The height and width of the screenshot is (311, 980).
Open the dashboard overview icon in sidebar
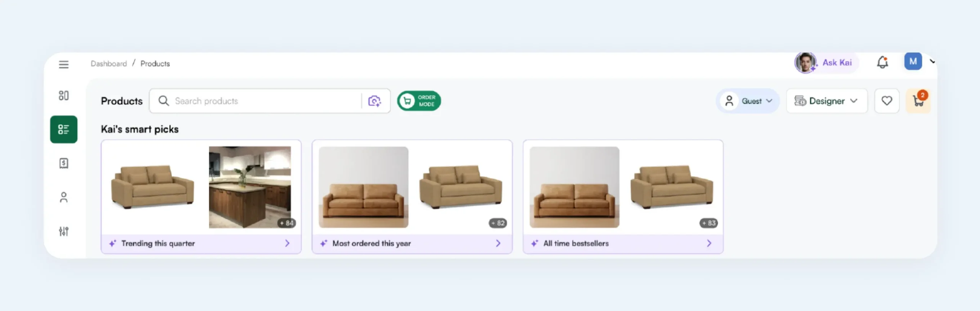tap(64, 96)
